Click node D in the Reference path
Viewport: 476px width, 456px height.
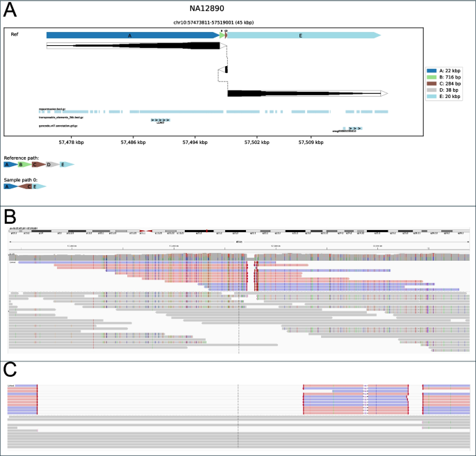point(49,165)
